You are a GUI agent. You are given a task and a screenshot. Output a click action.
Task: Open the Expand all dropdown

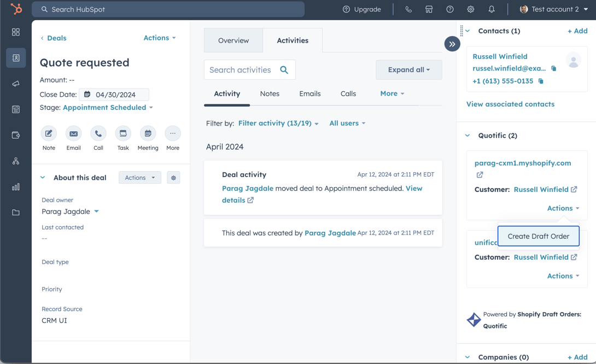(408, 69)
